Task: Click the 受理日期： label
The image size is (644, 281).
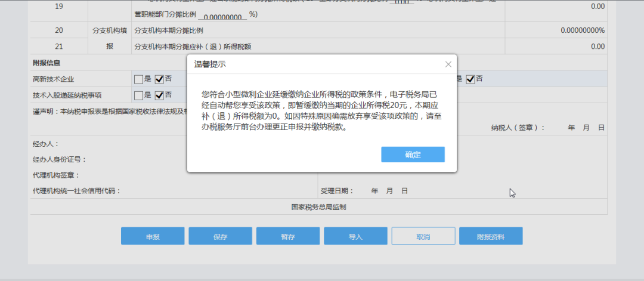Action: click(337, 191)
